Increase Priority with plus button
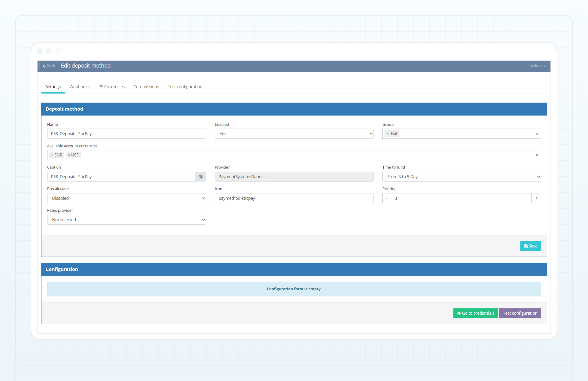588x381 pixels. tap(536, 198)
